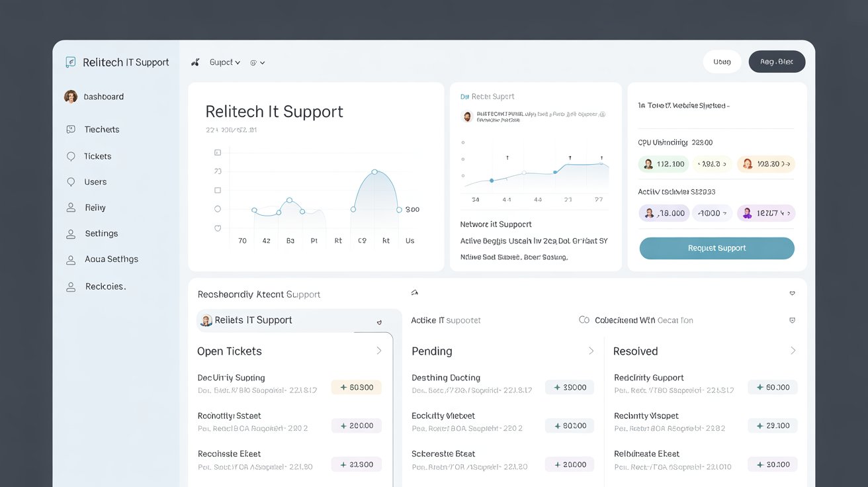This screenshot has height=487, width=868.
Task: Expand the Open Tickets chevron arrow
Action: pos(379,351)
